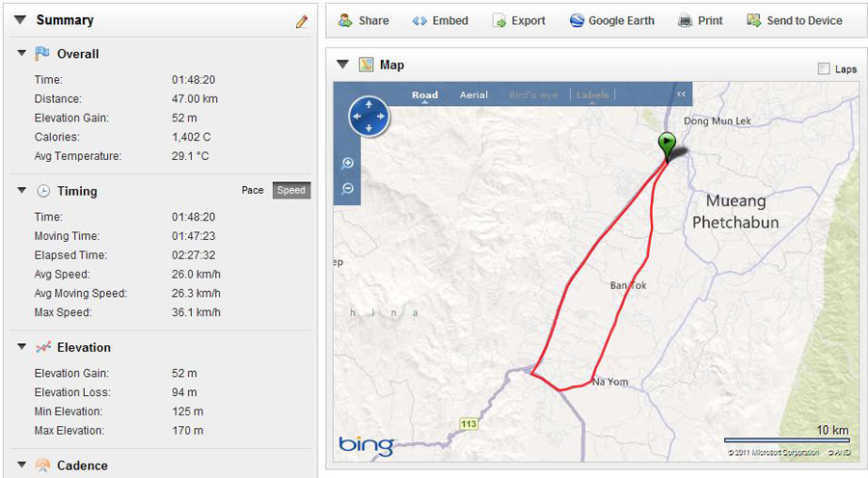Click the Google Earth globe icon
This screenshot has width=868, height=478.
[577, 21]
